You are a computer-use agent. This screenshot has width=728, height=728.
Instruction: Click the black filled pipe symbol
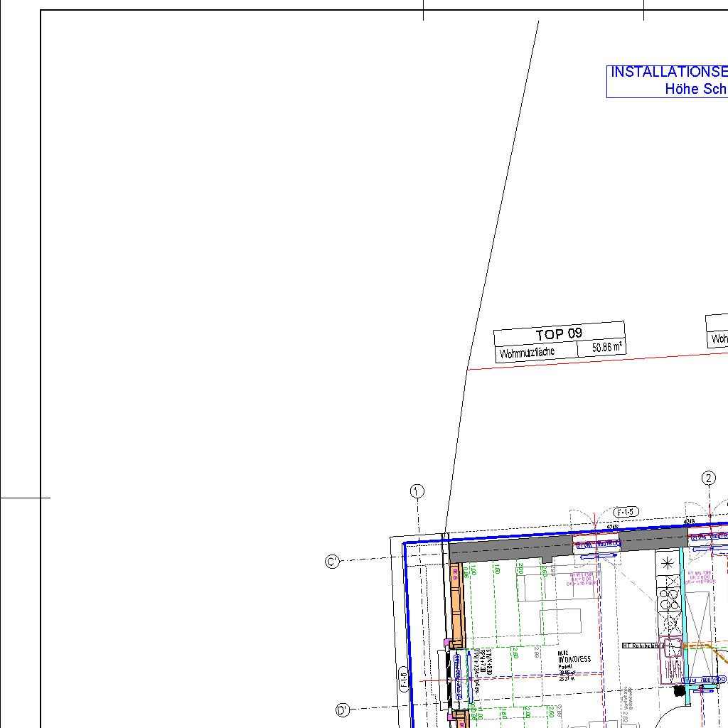coord(680,690)
